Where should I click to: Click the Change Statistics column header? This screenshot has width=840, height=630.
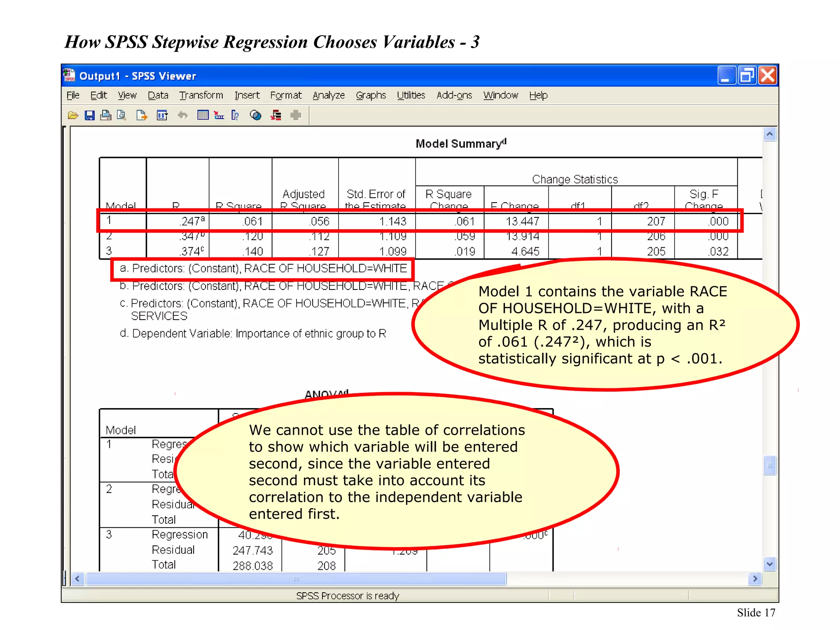point(575,179)
